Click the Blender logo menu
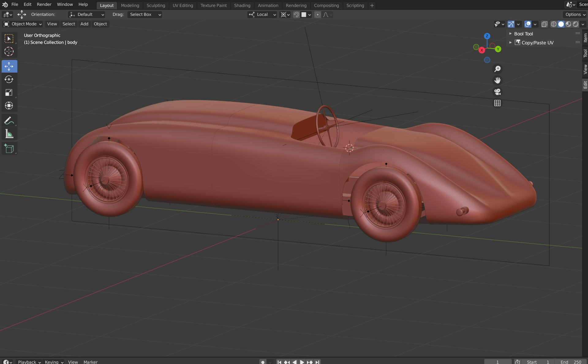This screenshot has height=364, width=588. pyautogui.click(x=5, y=5)
